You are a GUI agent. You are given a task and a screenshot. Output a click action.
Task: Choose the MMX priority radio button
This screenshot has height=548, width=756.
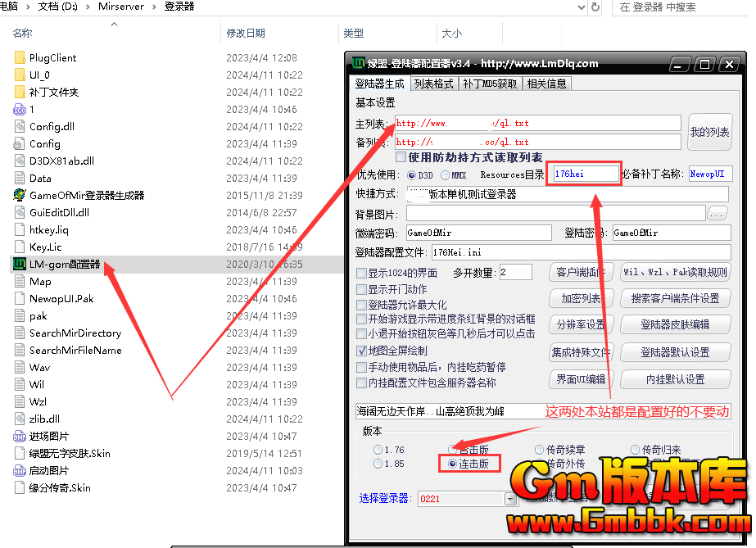tap(445, 174)
